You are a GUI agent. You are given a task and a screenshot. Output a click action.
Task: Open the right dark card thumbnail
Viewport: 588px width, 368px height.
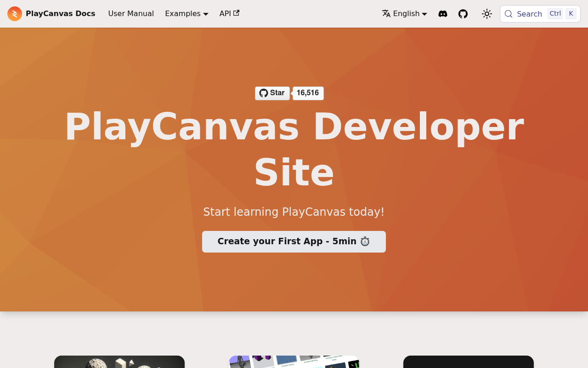tap(469, 362)
